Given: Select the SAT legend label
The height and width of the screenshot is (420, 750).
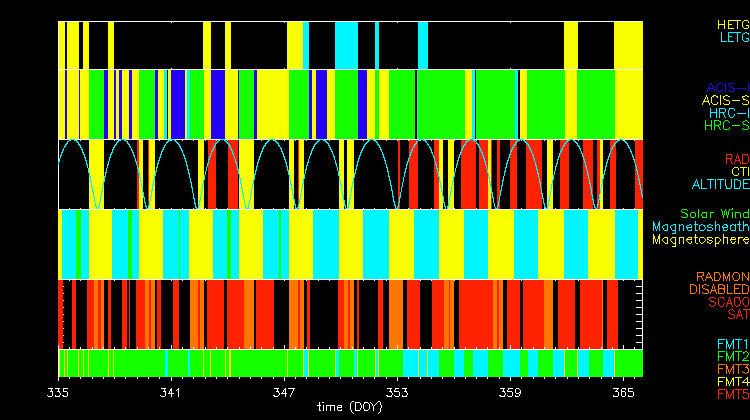Looking at the screenshot, I should [738, 315].
